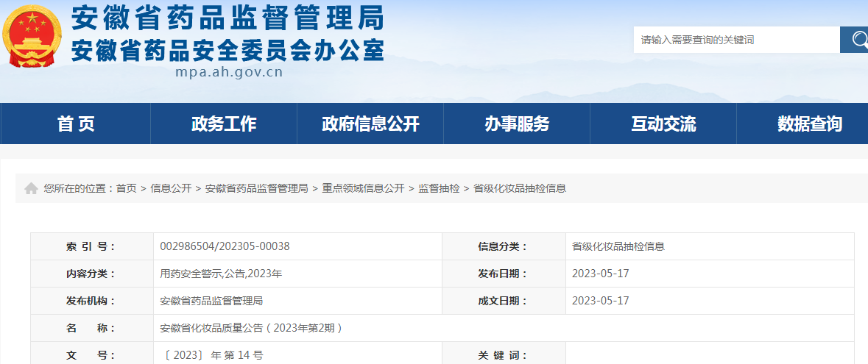Screen dimensions: 868x364
Task: Open 安徽省药品监督管理局 breadcrumb link
Action: (257, 189)
